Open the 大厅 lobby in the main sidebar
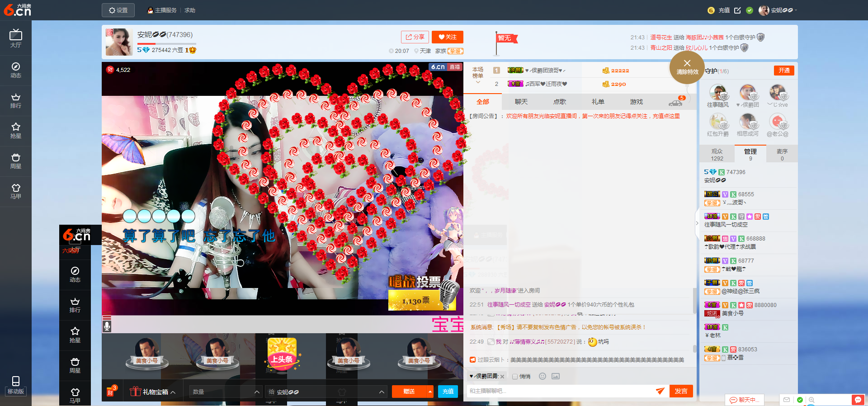868x406 pixels. click(16, 38)
